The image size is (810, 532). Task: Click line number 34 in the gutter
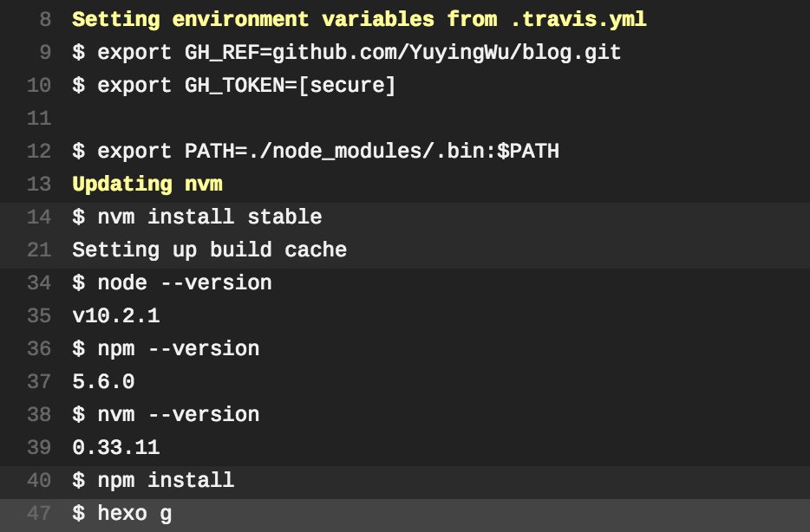[x=39, y=283]
